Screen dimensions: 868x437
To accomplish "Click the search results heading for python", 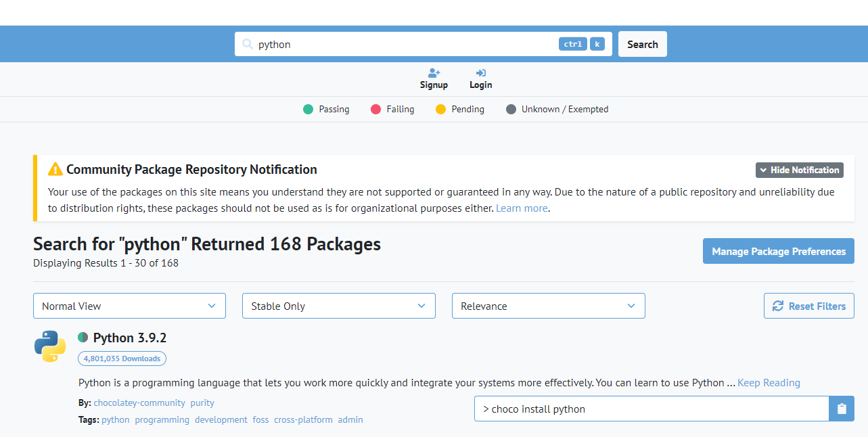I will pyautogui.click(x=207, y=244).
